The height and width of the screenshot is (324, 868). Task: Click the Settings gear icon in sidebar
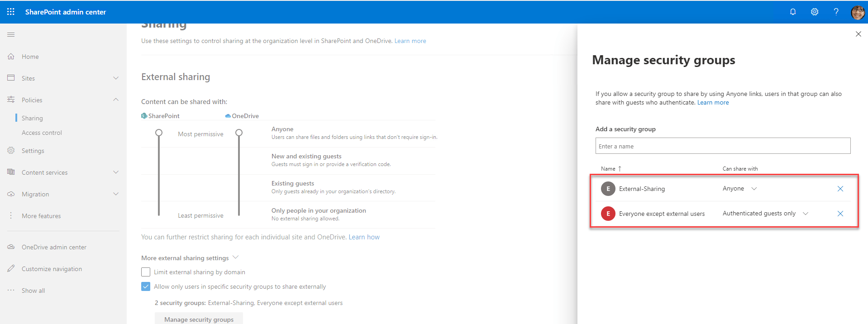(11, 150)
